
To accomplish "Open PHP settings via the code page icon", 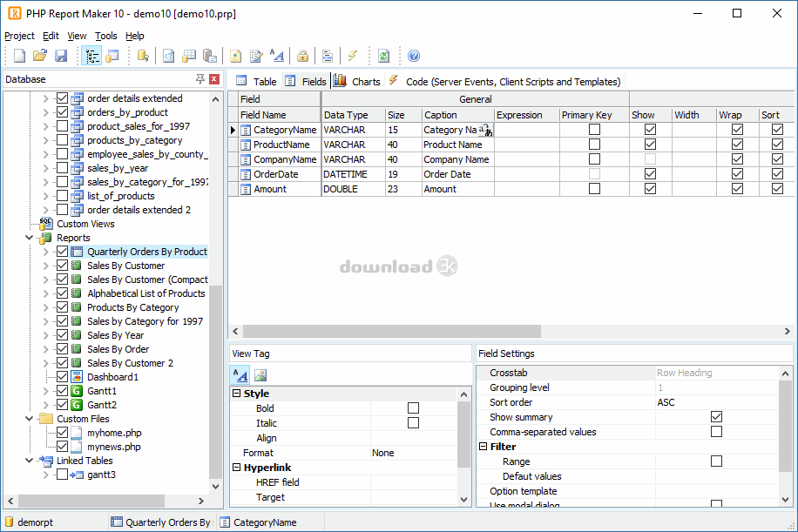I will (168, 56).
